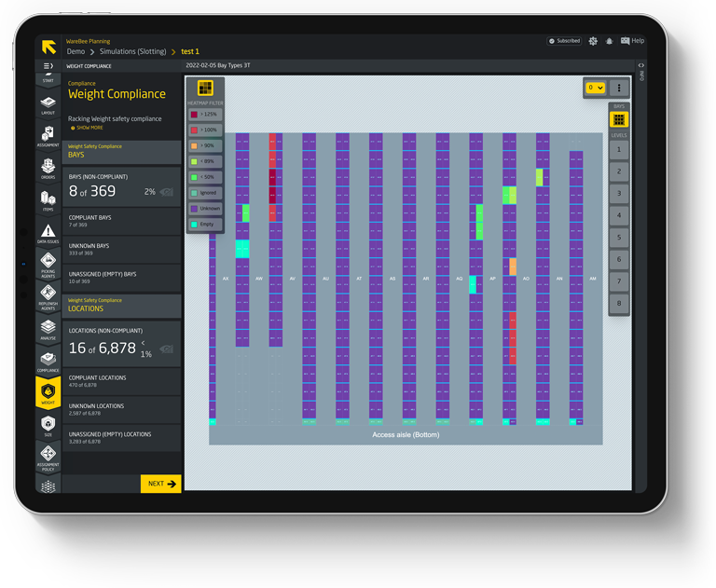This screenshot has width=716, height=588.
Task: Select the Bays grid view icon
Action: pos(619,119)
